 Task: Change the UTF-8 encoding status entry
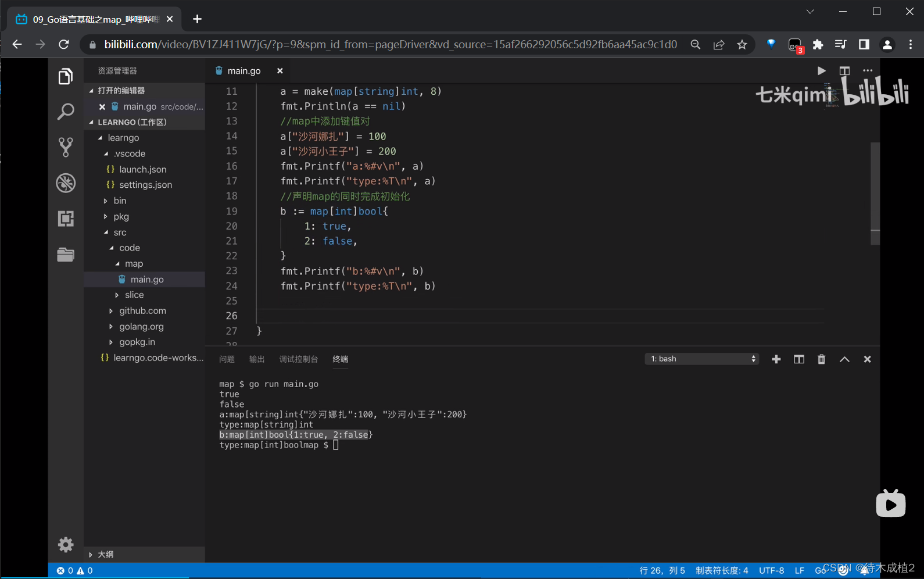pyautogui.click(x=771, y=571)
